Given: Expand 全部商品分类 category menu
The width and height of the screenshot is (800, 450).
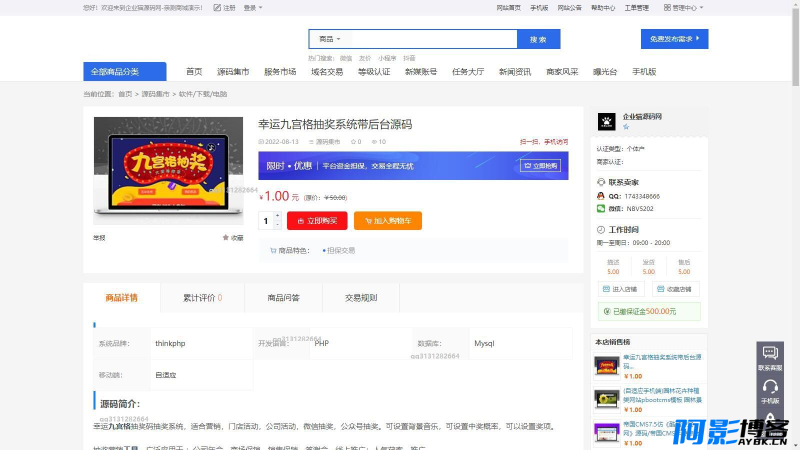Looking at the screenshot, I should 124,71.
